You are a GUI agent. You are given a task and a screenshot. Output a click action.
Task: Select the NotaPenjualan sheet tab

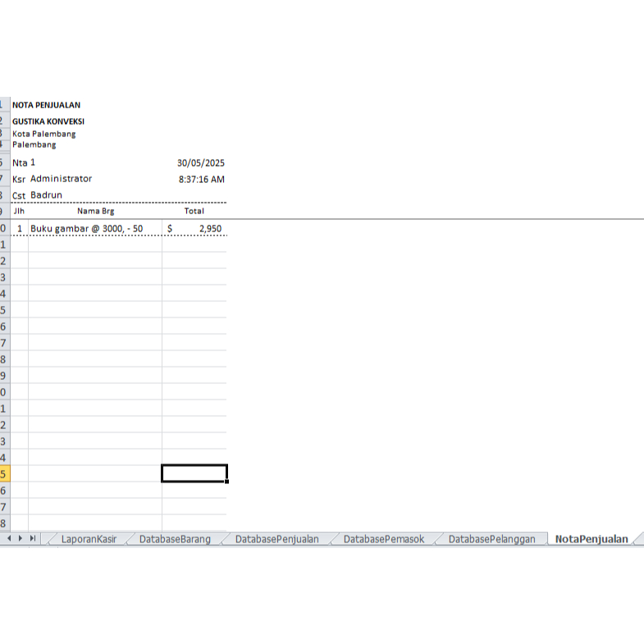point(591,539)
